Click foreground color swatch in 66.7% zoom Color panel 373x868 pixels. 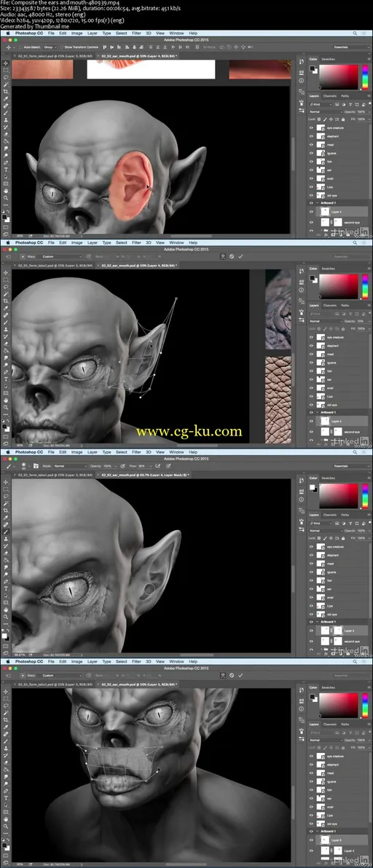312,487
